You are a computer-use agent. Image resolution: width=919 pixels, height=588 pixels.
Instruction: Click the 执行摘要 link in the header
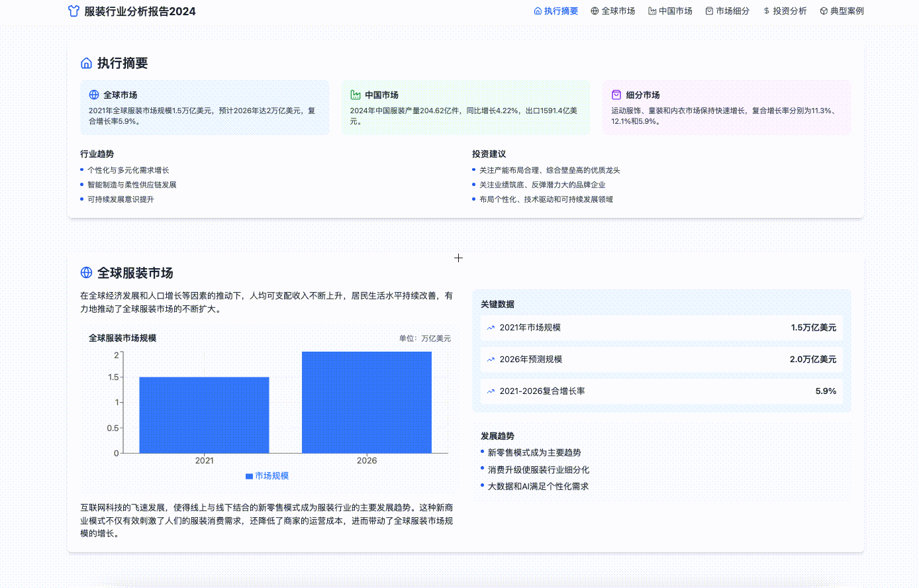pyautogui.click(x=556, y=11)
